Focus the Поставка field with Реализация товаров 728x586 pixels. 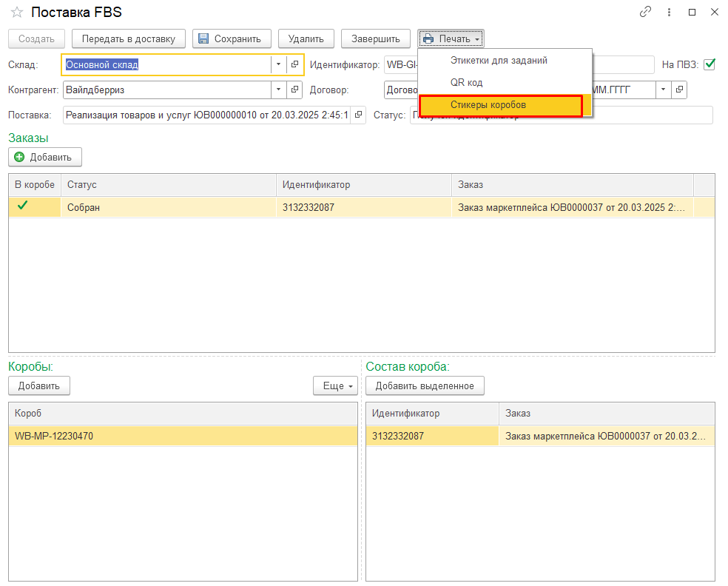point(207,115)
